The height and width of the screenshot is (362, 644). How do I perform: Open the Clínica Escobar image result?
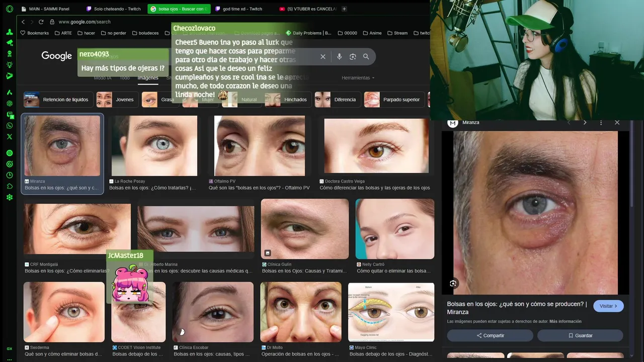[213, 312]
